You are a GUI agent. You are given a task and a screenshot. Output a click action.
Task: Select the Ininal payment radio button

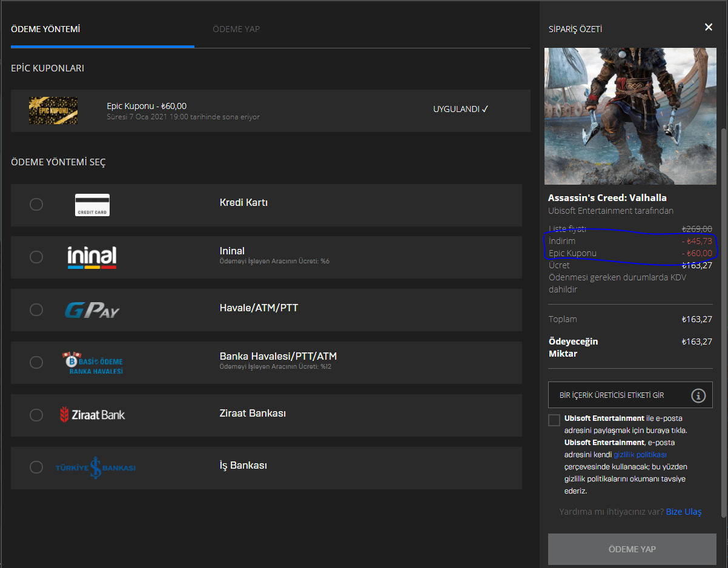(36, 257)
